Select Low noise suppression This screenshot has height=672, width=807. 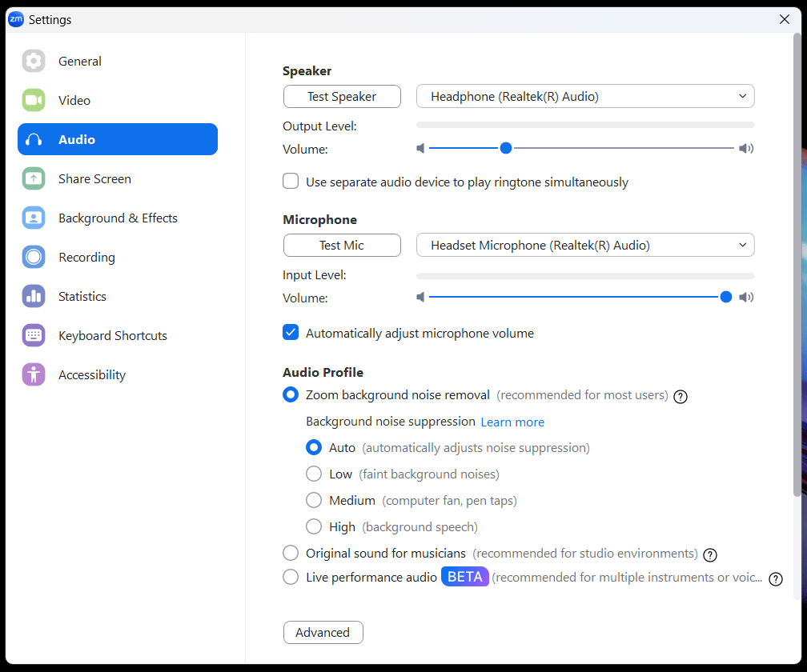coord(314,474)
